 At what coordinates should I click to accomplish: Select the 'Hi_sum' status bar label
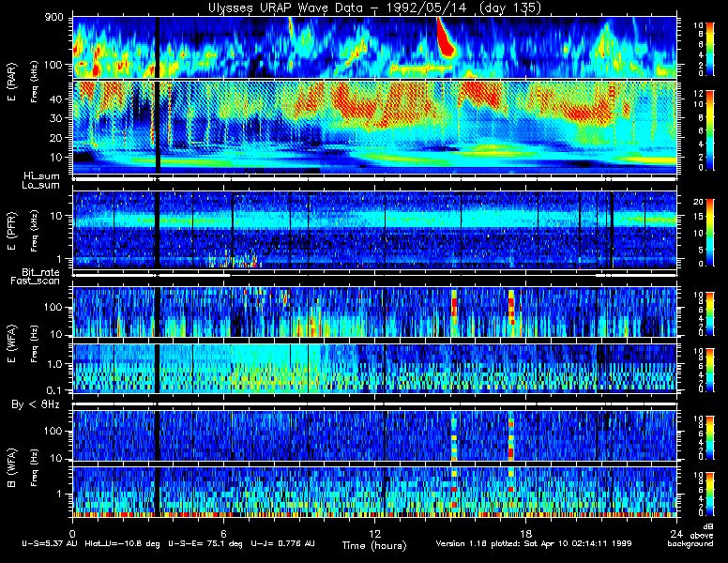coord(42,176)
